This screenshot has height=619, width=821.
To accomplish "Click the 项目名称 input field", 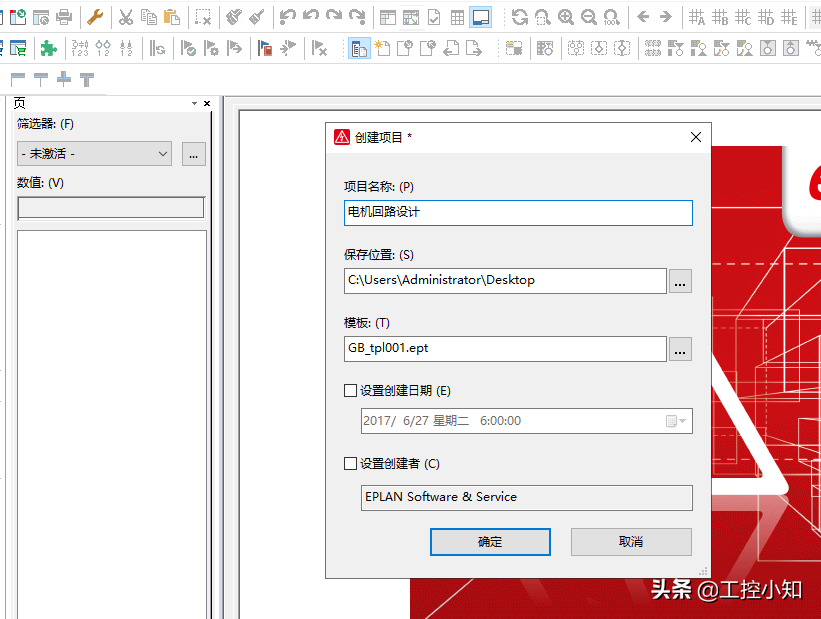I will point(518,213).
